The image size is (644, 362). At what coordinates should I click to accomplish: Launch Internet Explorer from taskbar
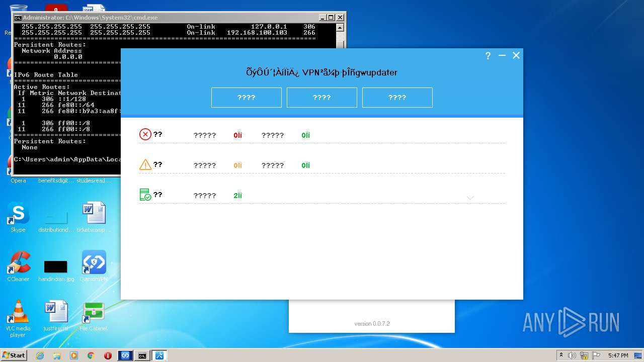point(40,355)
